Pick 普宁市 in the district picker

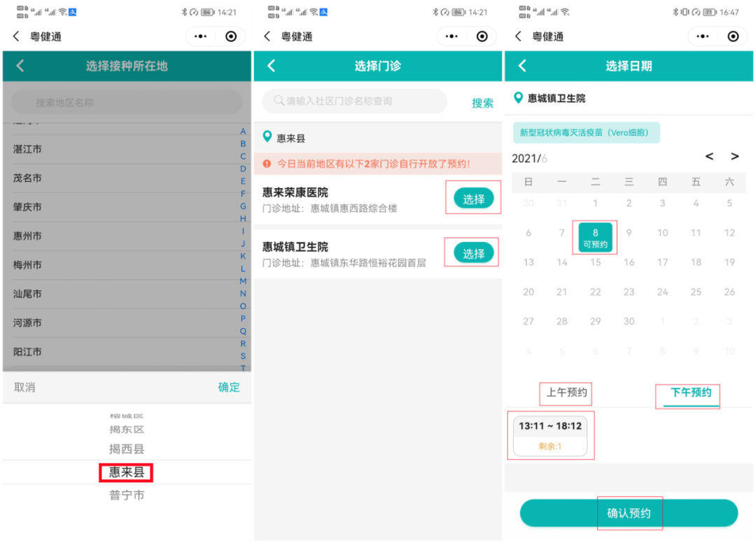(126, 495)
